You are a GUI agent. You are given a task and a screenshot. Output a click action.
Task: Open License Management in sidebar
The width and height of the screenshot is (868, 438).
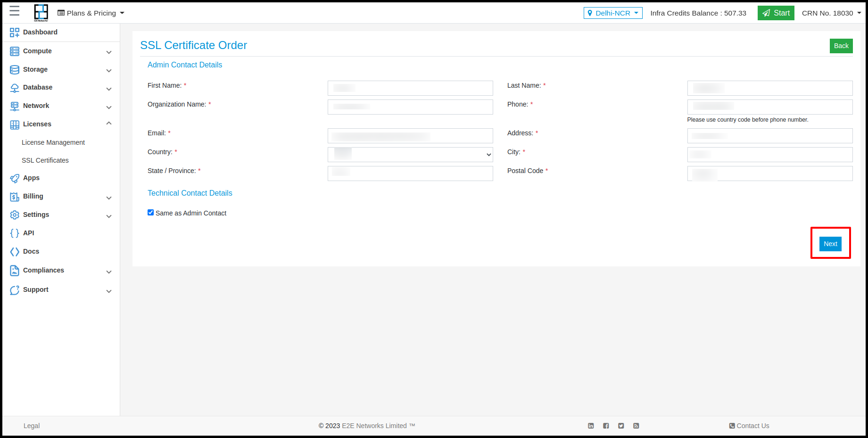(x=53, y=142)
